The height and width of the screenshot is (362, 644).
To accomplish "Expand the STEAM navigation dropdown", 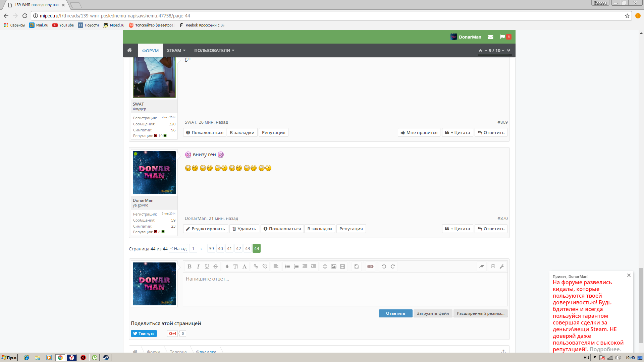I will [x=176, y=50].
